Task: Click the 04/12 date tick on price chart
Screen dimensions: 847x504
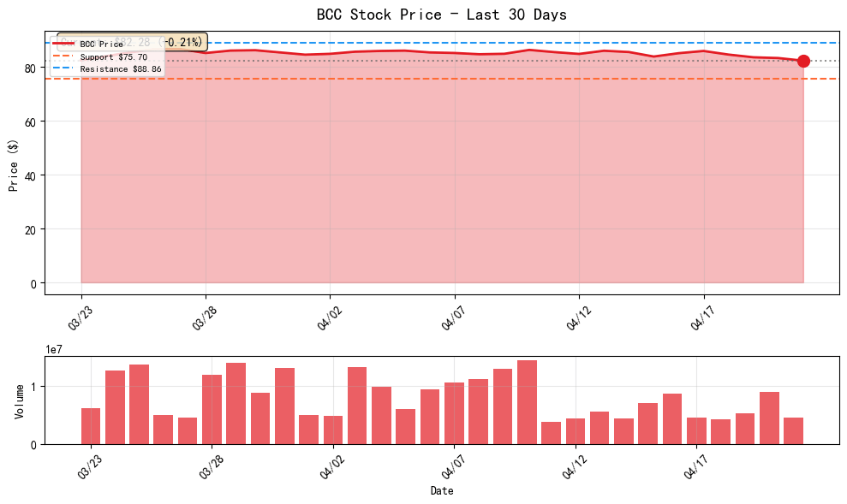Action: point(579,320)
